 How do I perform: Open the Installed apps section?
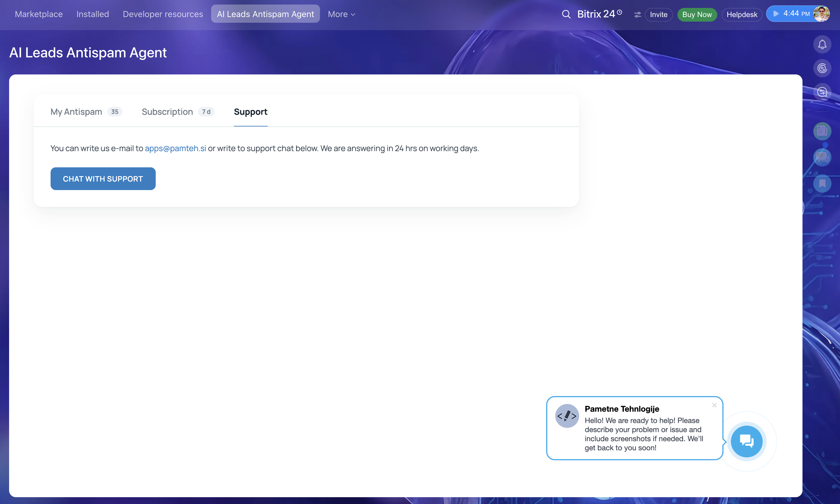pos(93,14)
